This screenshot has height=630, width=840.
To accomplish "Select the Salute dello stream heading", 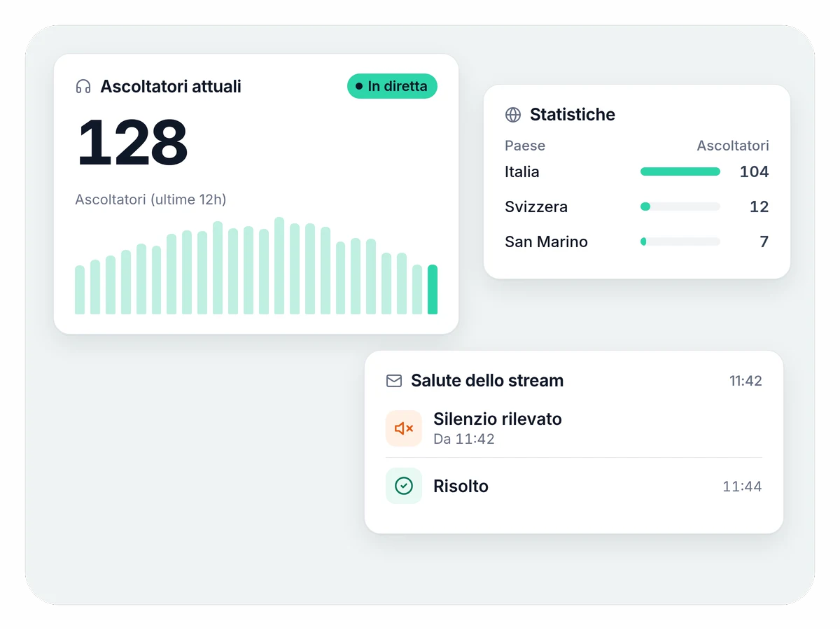I will click(487, 381).
